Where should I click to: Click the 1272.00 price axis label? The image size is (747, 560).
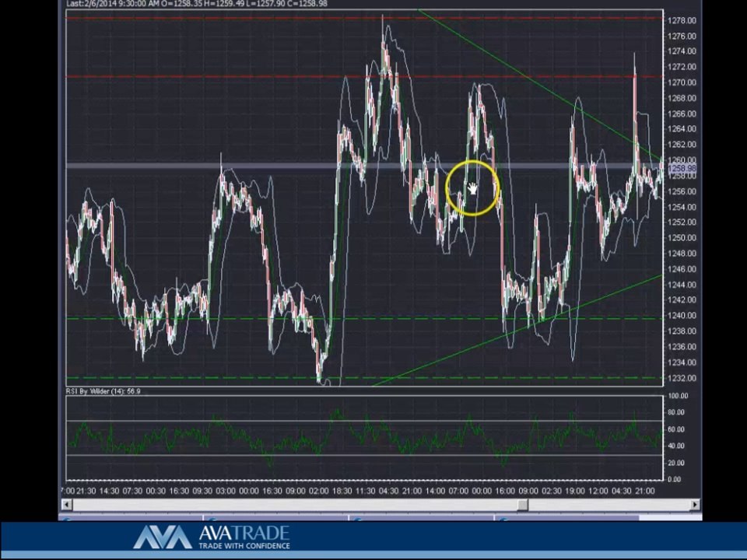(x=682, y=67)
